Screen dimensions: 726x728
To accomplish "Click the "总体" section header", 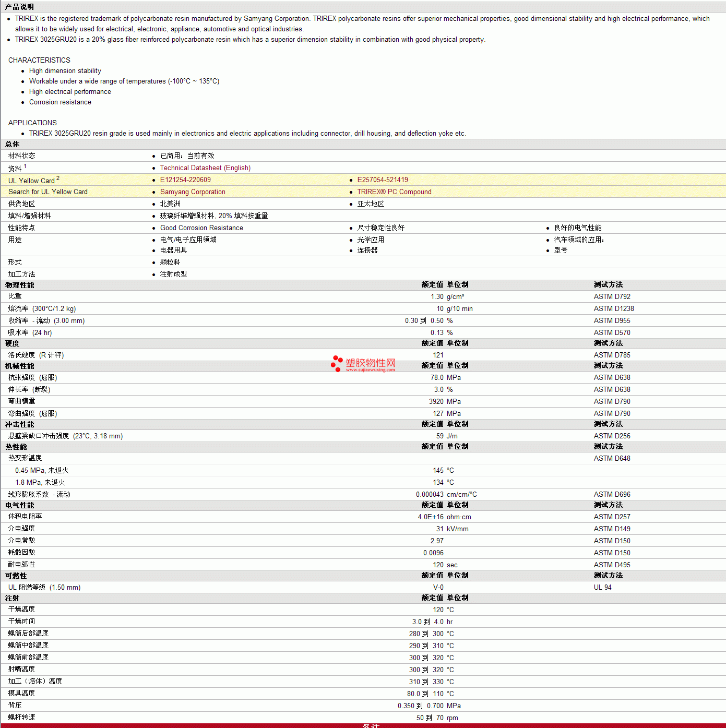I will tap(12, 145).
